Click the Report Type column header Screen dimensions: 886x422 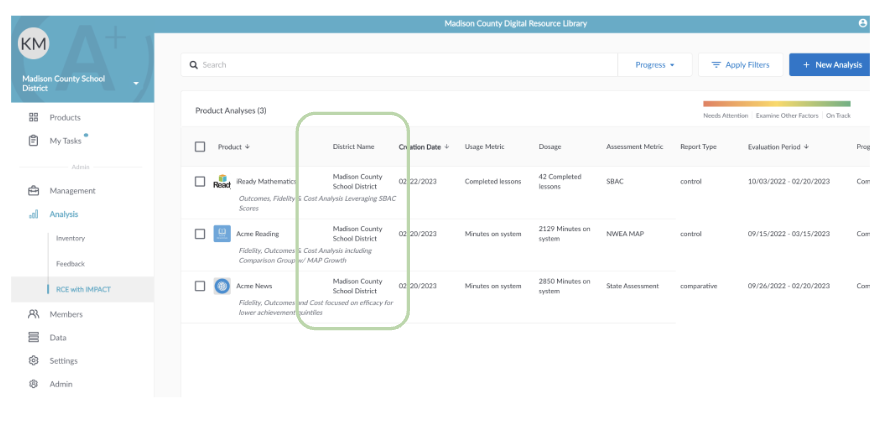click(x=698, y=147)
